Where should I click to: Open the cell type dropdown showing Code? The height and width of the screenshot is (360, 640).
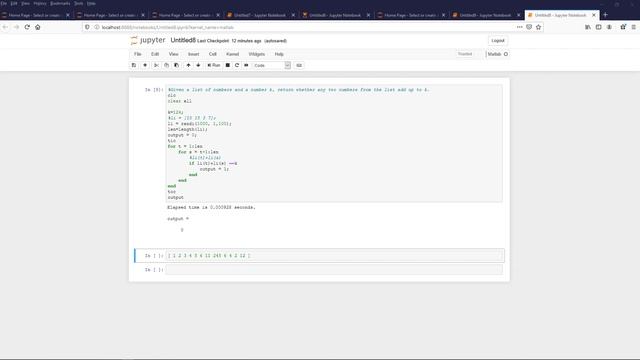pos(271,65)
